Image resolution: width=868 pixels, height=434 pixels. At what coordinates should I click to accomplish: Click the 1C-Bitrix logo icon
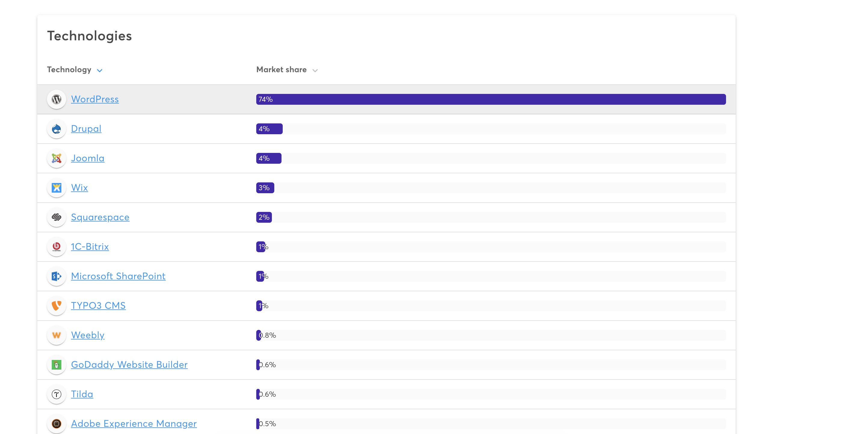(56, 247)
